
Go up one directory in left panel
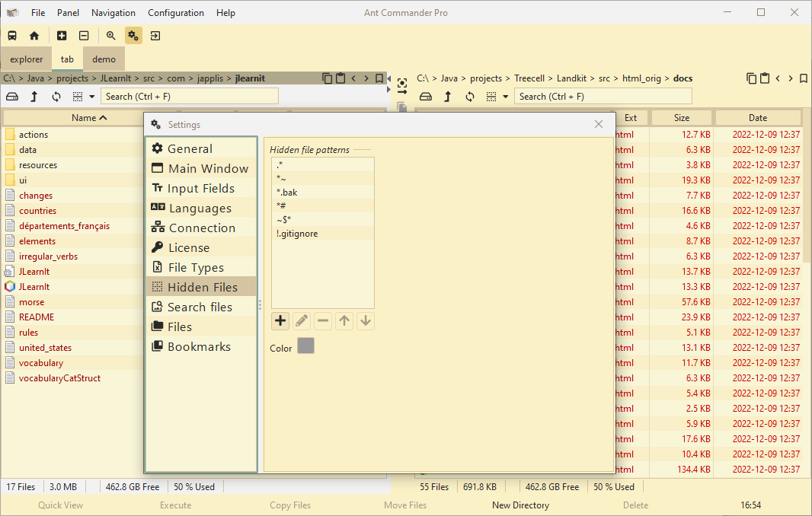click(34, 96)
